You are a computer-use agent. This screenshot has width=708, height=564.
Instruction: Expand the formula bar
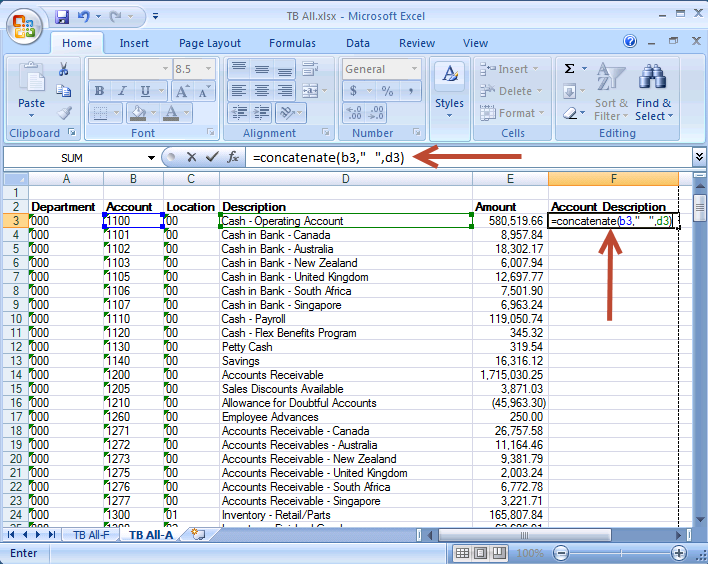pos(699,157)
